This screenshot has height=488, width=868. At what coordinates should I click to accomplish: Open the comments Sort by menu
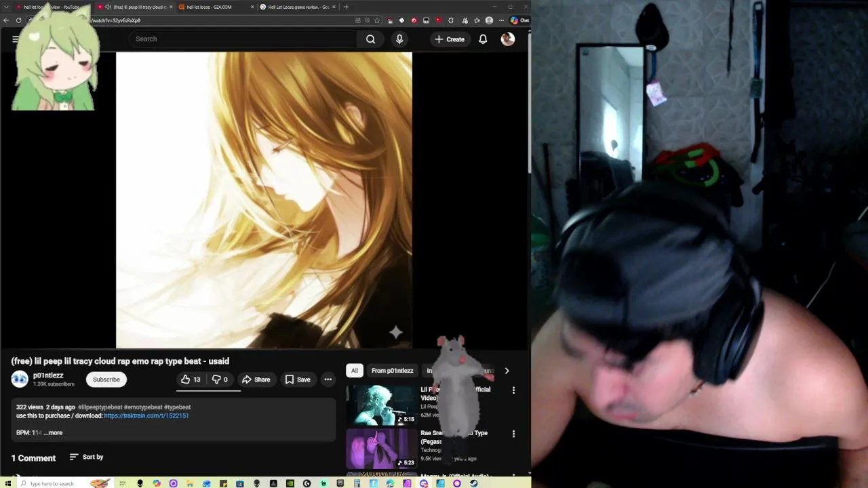[x=86, y=457]
